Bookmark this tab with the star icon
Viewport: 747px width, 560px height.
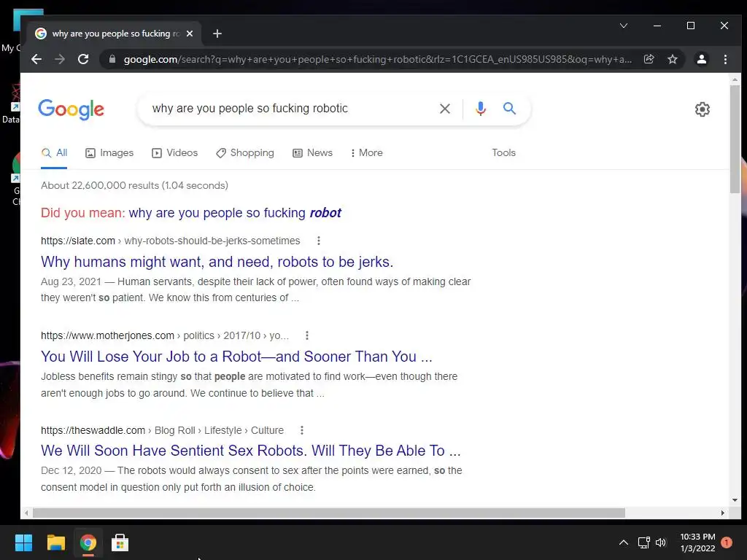(672, 59)
